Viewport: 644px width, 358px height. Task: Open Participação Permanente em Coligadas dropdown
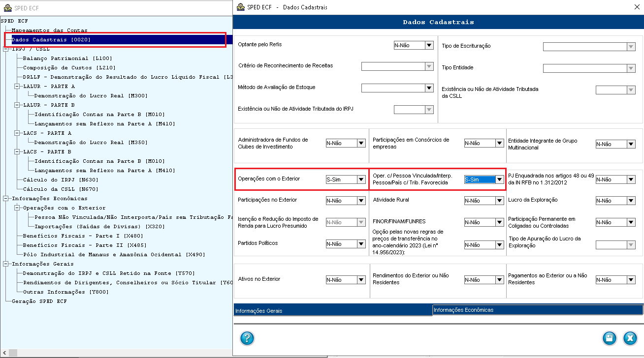(x=631, y=222)
